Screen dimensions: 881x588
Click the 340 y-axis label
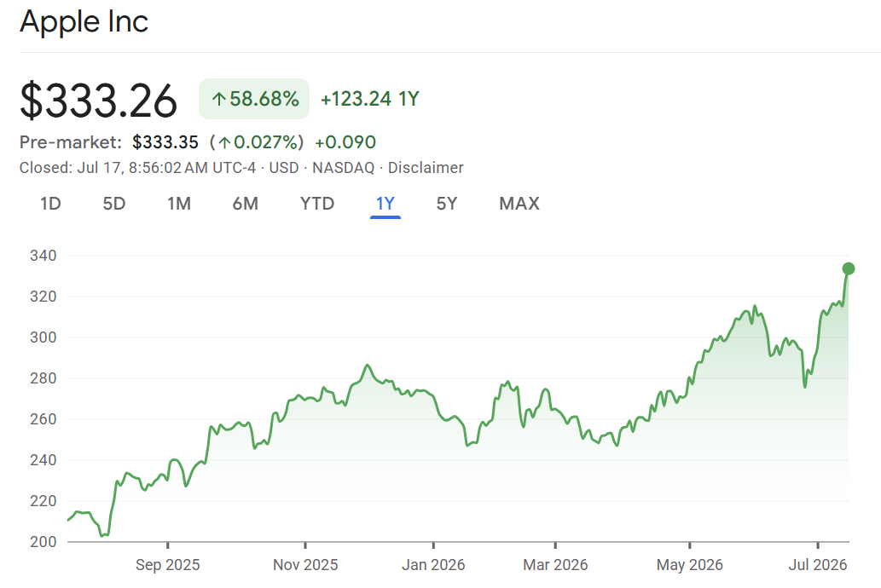tap(43, 256)
